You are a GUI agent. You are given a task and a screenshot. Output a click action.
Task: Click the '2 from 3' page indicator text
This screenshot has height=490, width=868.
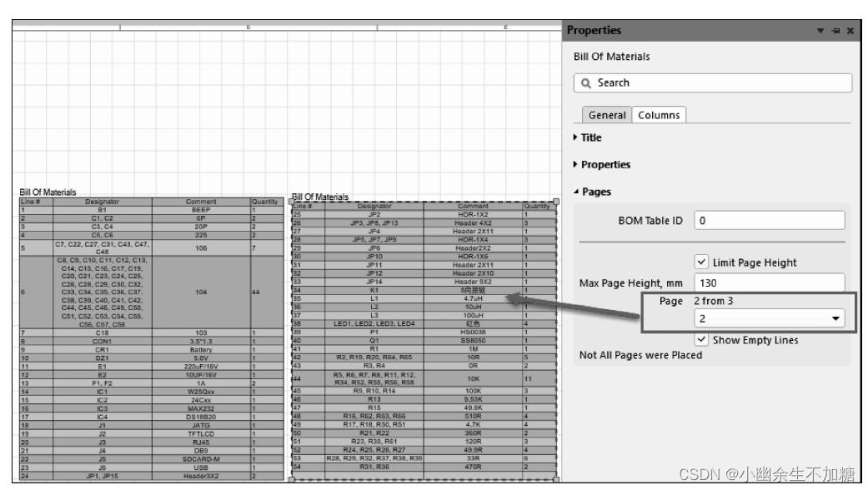click(x=714, y=301)
